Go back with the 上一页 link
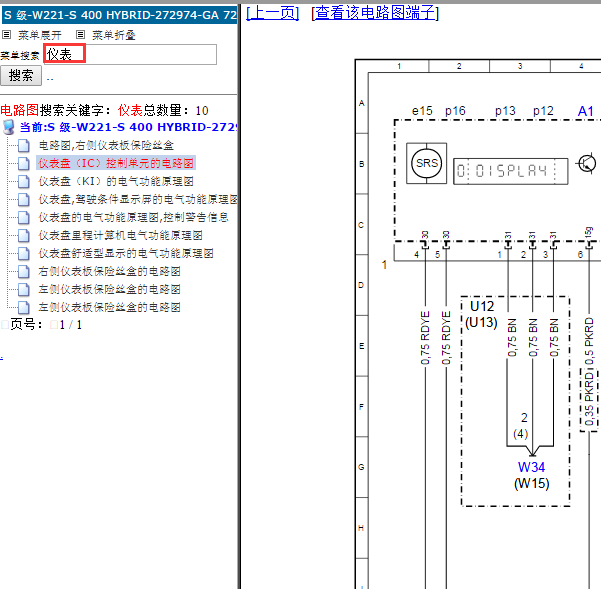Viewport: 601px width, 589px height. coord(272,12)
